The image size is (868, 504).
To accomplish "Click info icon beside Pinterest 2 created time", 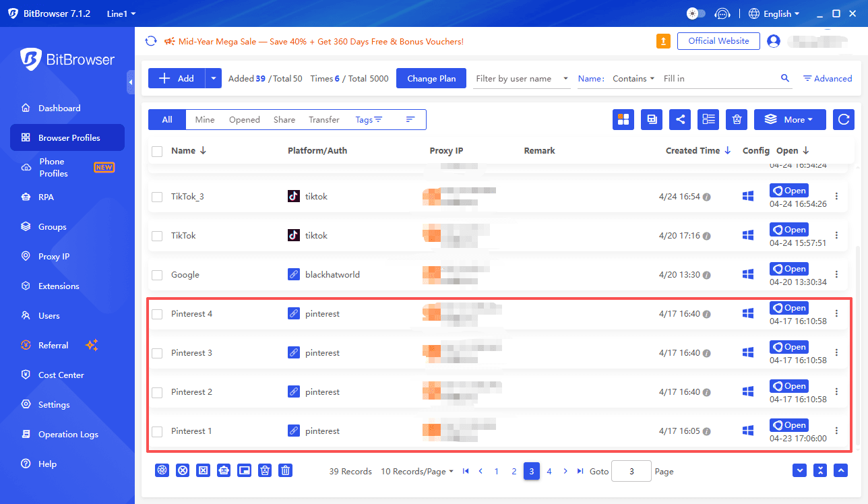I will coord(707,392).
